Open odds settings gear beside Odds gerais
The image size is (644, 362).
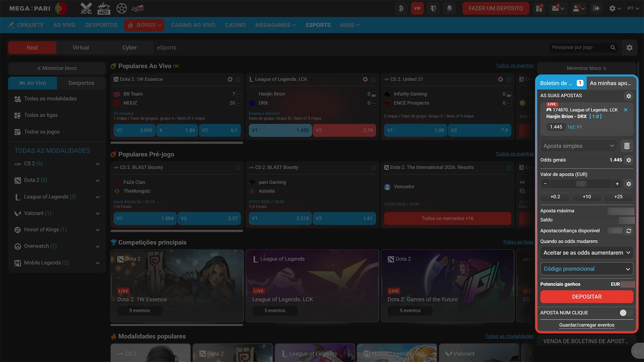coord(629,160)
